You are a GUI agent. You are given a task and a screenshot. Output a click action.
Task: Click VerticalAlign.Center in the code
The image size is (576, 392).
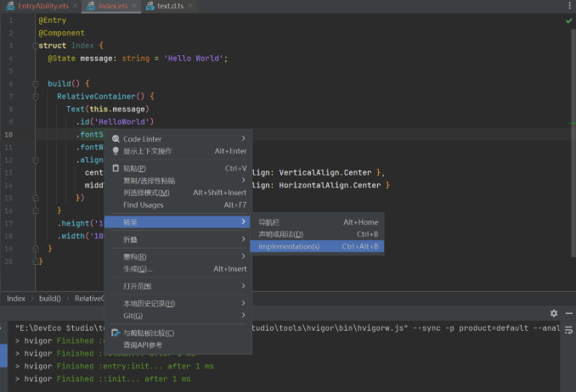(x=325, y=172)
